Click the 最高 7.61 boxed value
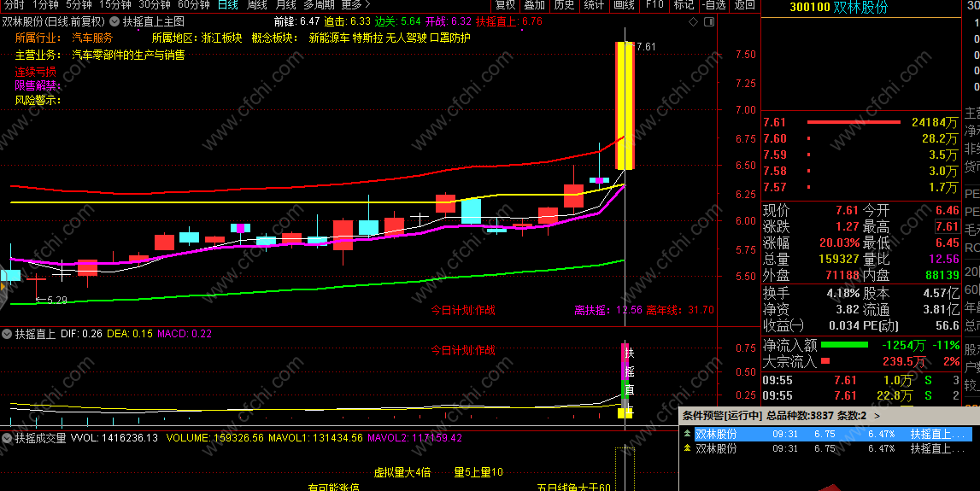The height and width of the screenshot is (491, 980). tap(947, 226)
